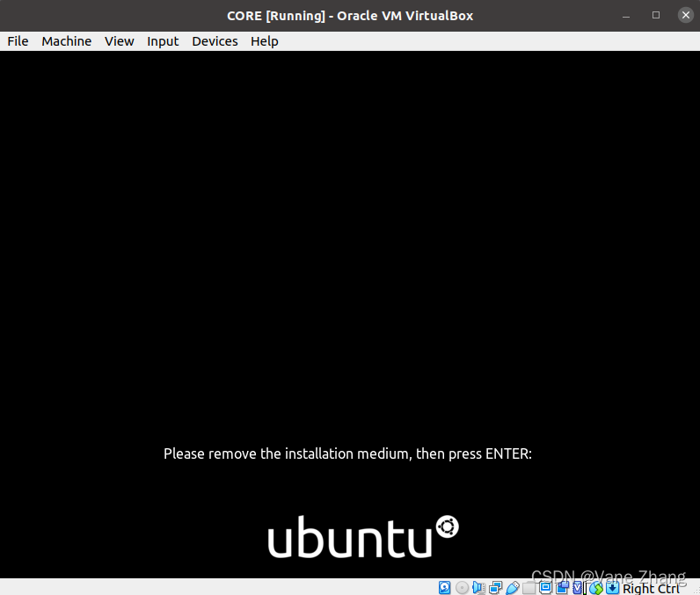Image resolution: width=700 pixels, height=595 pixels.
Task: Open the Devices menu
Action: 215,41
